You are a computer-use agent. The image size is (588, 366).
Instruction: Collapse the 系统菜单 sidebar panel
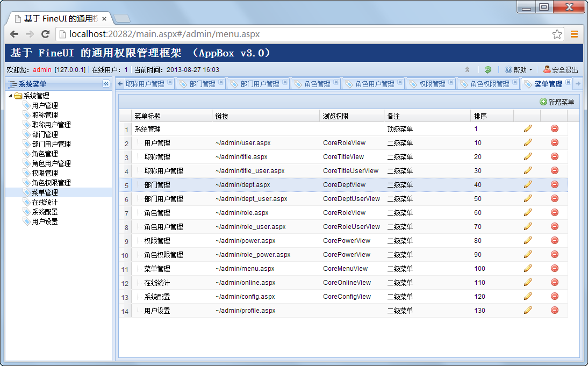click(106, 84)
